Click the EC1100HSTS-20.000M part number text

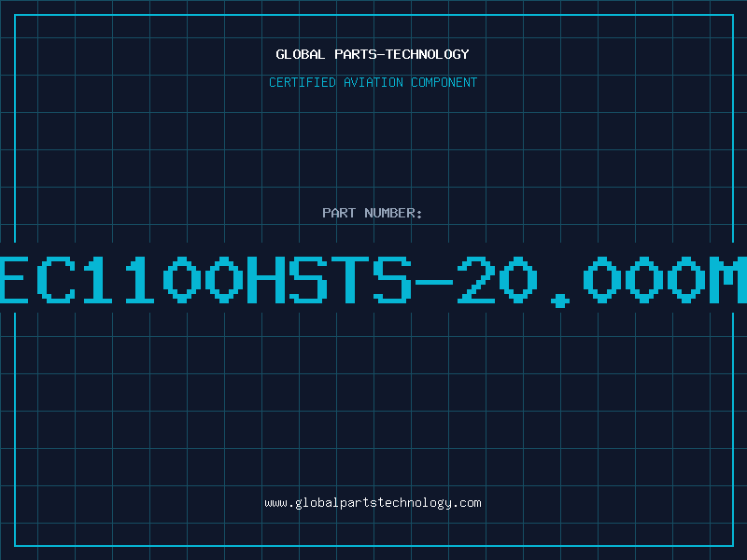point(373,281)
